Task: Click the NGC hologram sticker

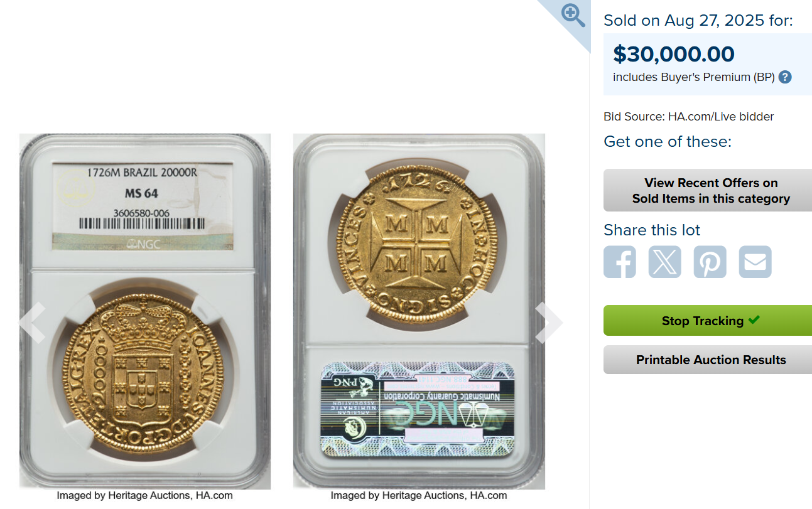Action: [418, 408]
